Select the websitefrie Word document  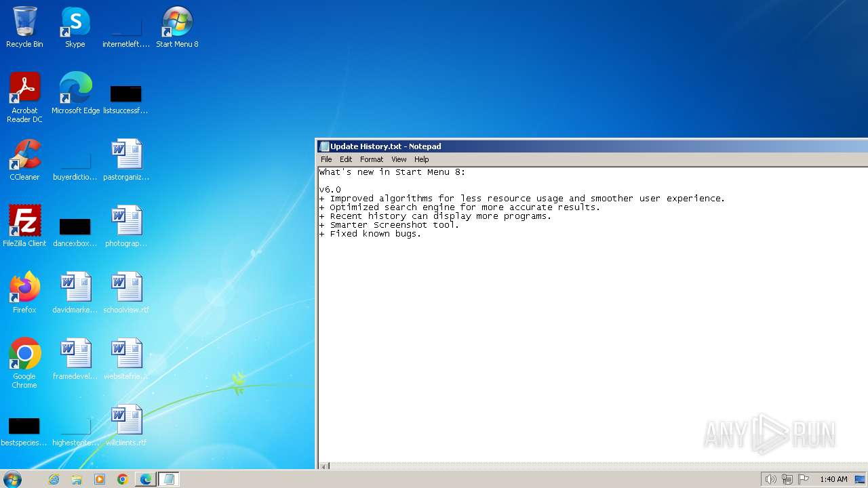126,359
